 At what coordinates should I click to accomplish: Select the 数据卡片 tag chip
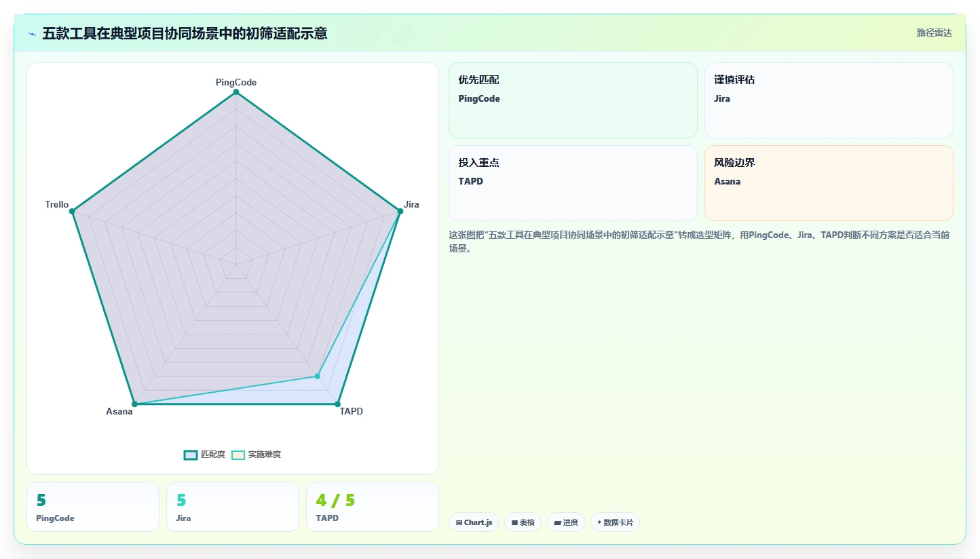point(615,522)
